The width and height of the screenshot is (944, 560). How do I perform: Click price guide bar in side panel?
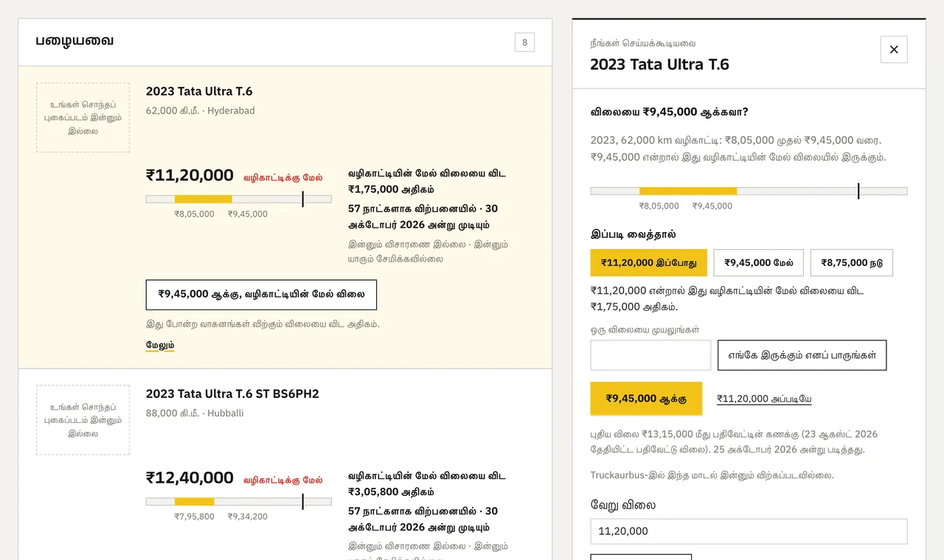(x=749, y=191)
